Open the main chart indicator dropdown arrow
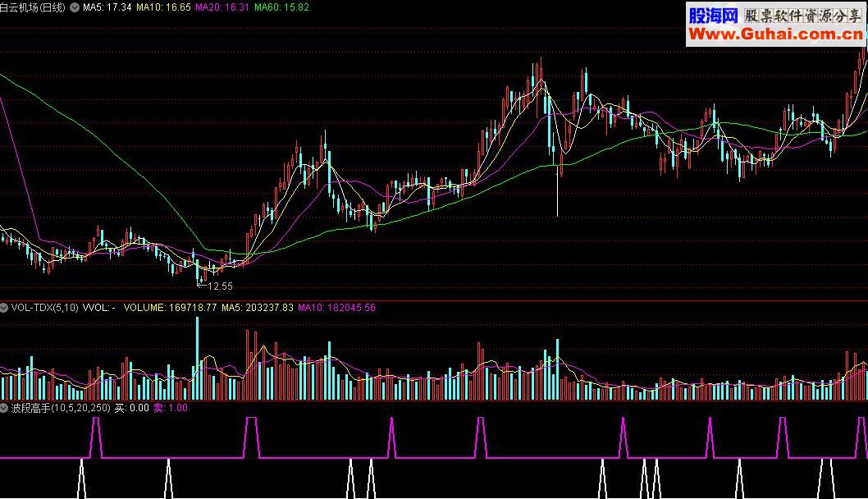Screen dimensions: 868x499 click(74, 7)
